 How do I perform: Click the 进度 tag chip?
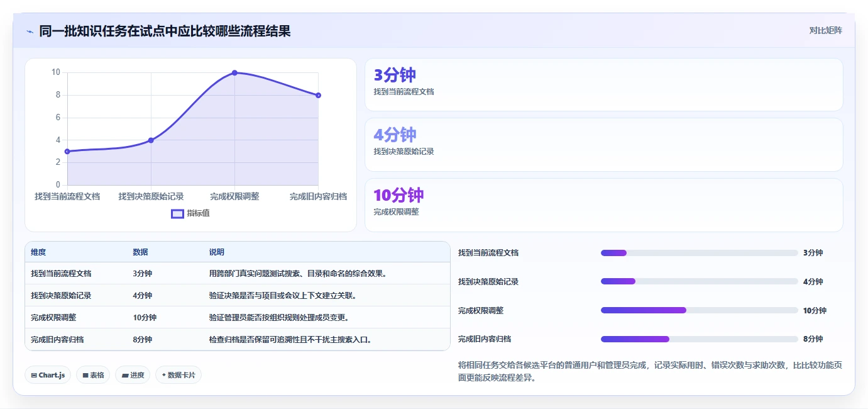pos(133,375)
